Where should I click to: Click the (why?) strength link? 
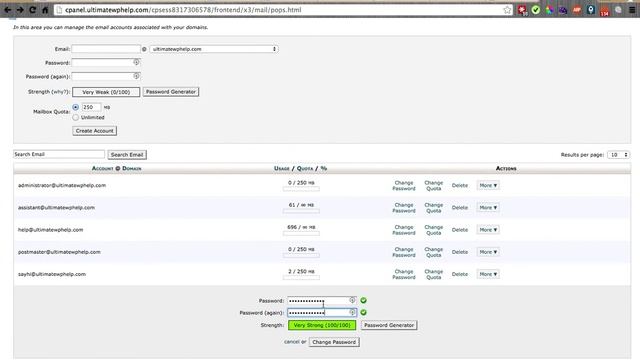60,92
